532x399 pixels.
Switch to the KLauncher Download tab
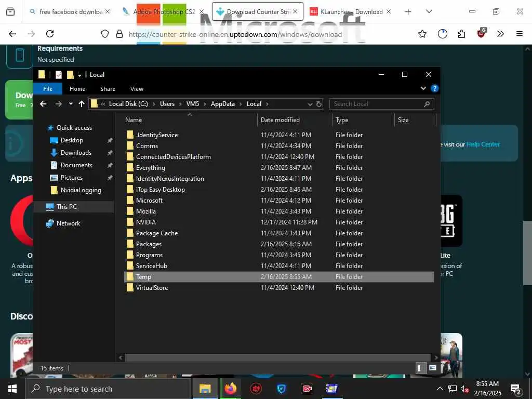350,11
